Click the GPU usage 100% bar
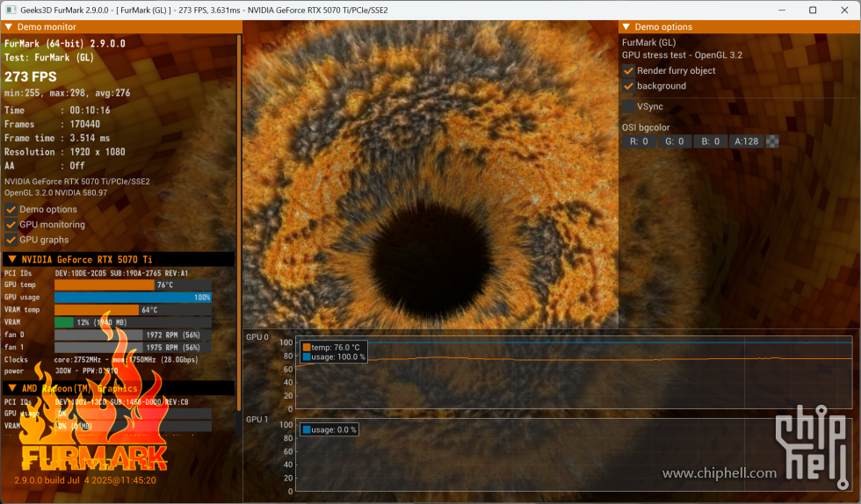The image size is (861, 504). coord(133,298)
